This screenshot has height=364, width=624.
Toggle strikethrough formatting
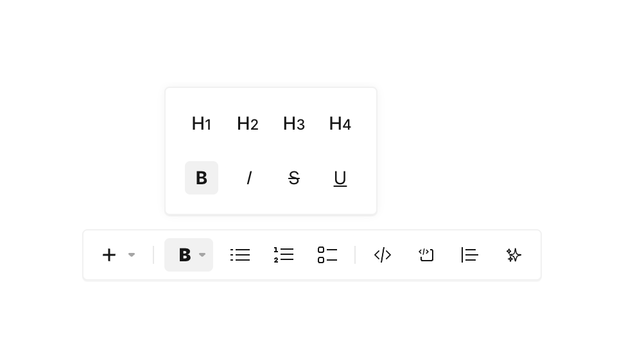point(294,178)
